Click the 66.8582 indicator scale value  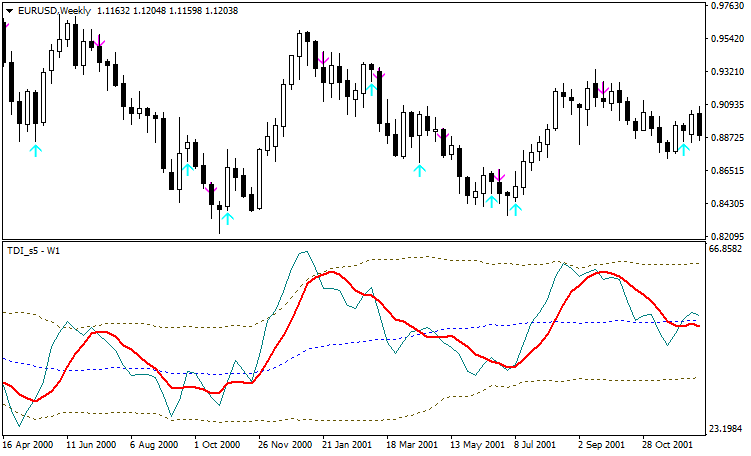click(x=726, y=249)
